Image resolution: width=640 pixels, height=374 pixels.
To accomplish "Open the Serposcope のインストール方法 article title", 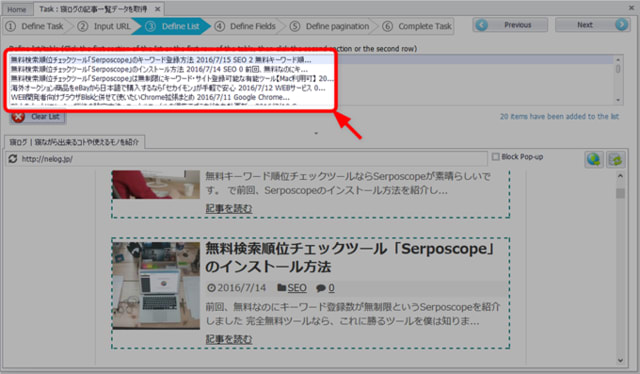I will click(x=350, y=258).
